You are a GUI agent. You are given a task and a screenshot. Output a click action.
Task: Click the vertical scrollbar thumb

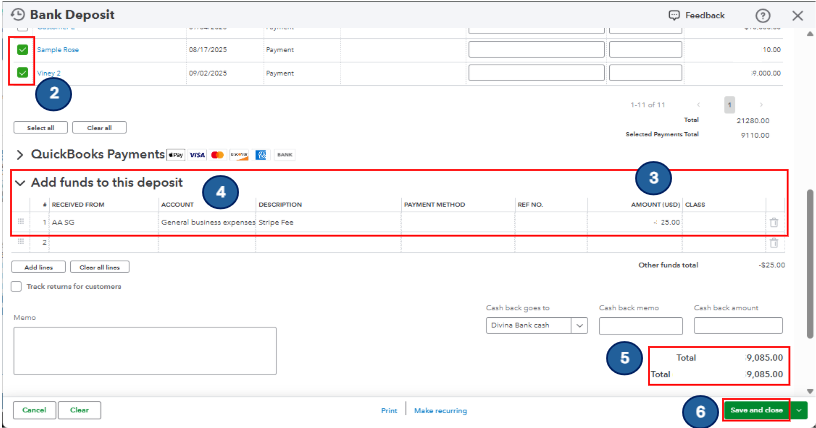(x=810, y=264)
